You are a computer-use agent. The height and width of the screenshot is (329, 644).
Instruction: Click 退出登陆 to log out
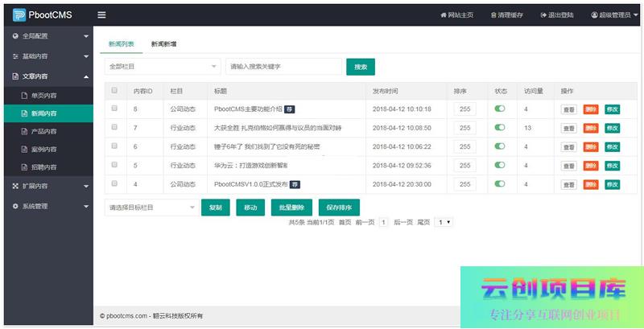pos(557,14)
